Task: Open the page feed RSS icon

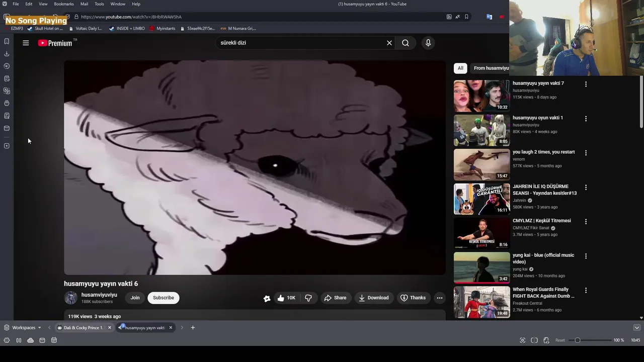Action: point(449,17)
